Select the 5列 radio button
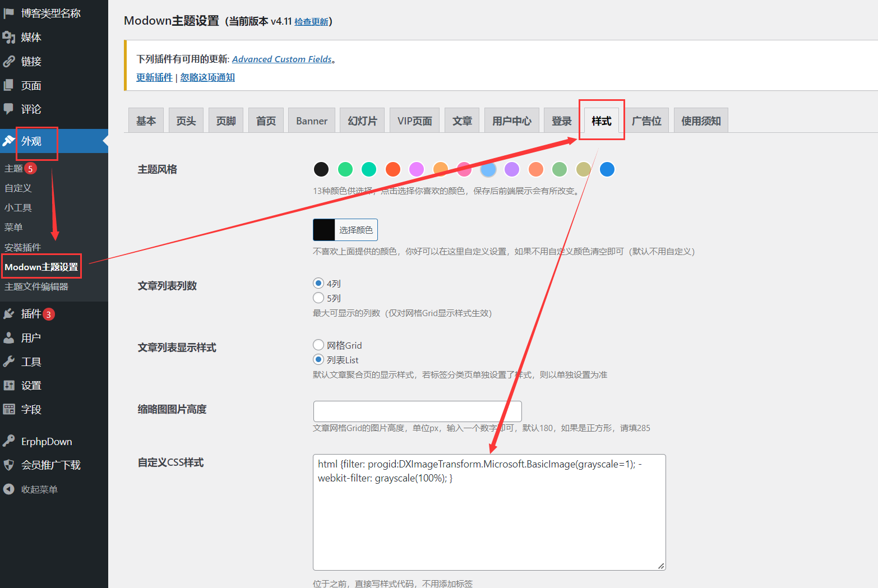 [x=318, y=298]
